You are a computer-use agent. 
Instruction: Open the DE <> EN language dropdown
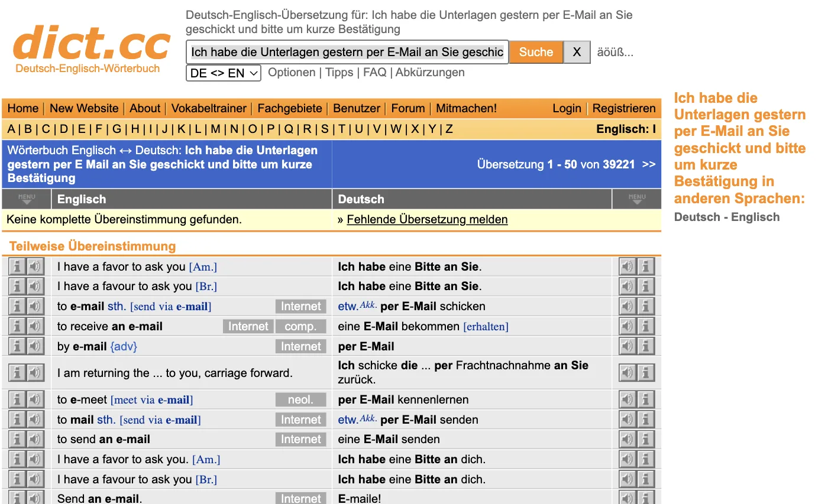(x=224, y=73)
